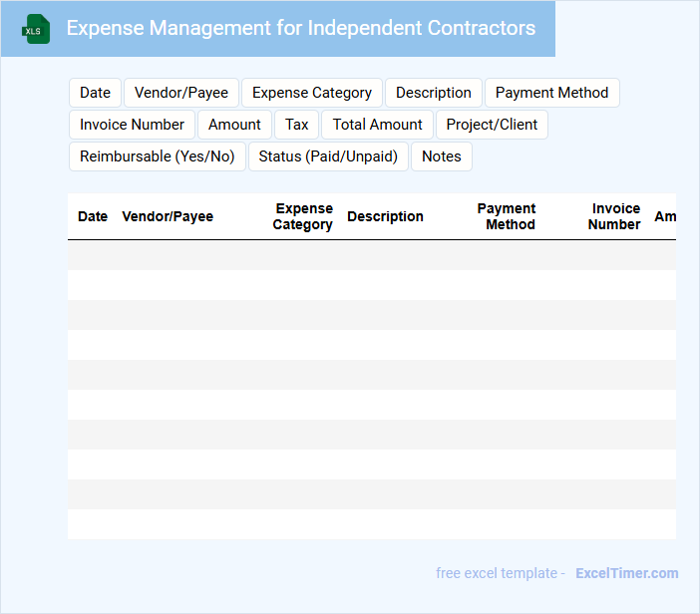Click the Date column header
The image size is (700, 614).
click(x=93, y=216)
